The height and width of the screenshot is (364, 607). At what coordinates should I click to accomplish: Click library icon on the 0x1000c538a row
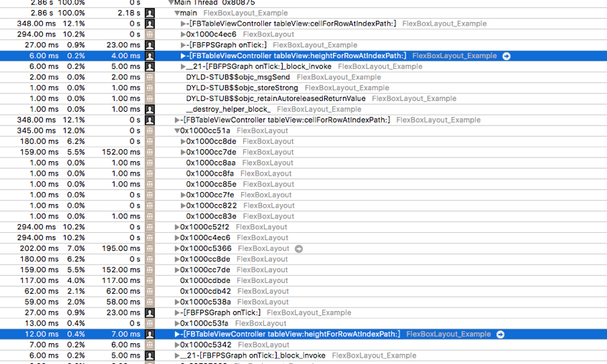tap(150, 302)
